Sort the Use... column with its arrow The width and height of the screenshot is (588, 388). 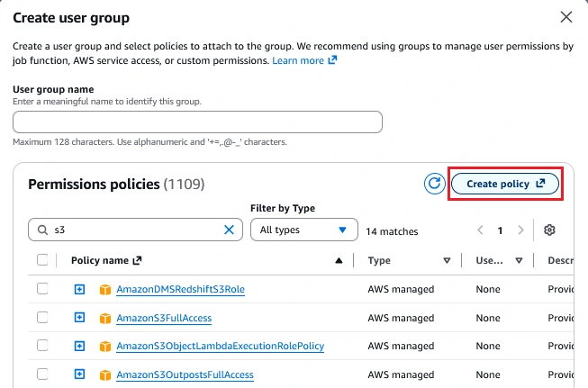(519, 260)
